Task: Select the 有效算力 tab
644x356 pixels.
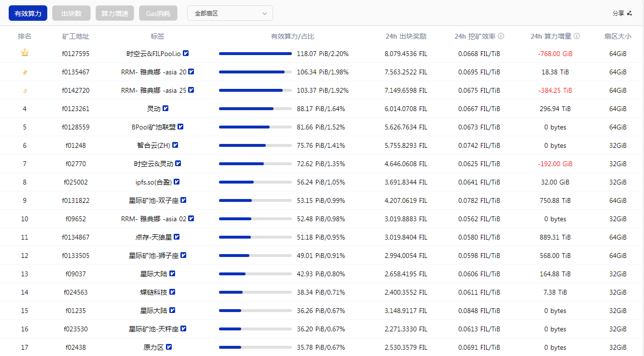Action: pyautogui.click(x=28, y=14)
